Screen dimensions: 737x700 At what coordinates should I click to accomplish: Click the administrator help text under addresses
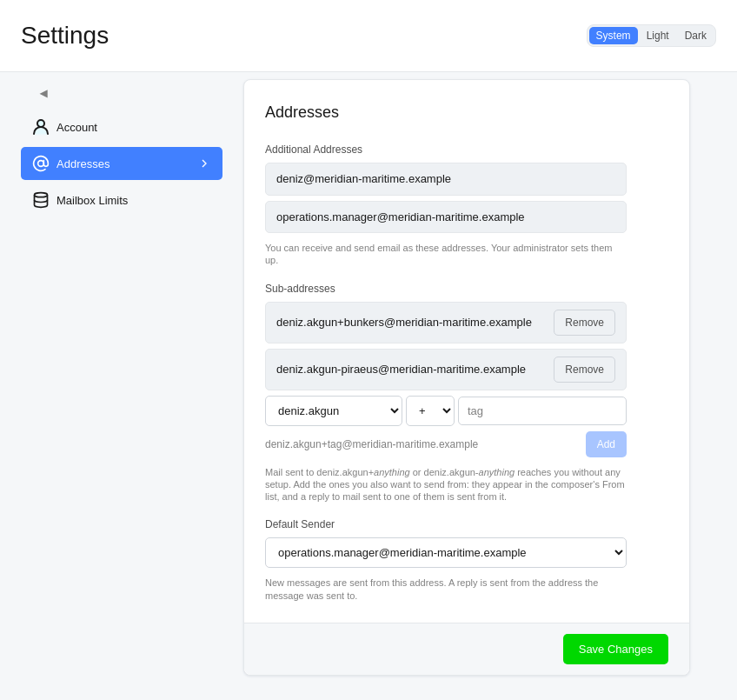pos(439,254)
